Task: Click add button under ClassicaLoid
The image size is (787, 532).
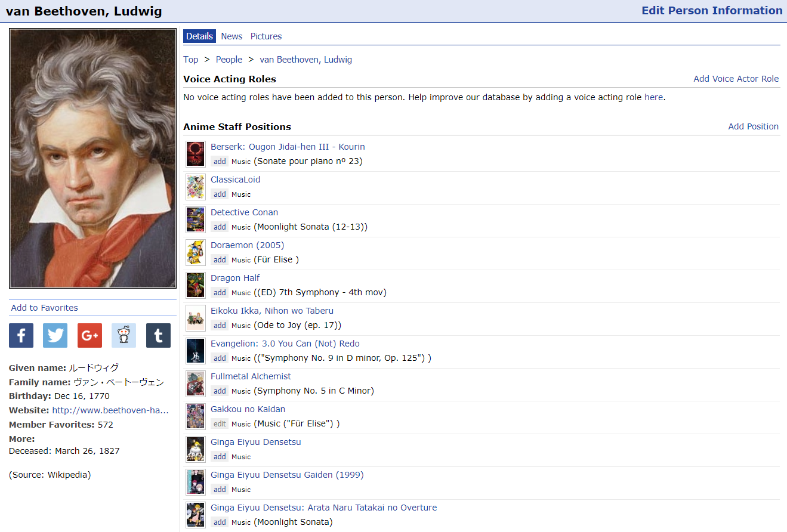Action: click(220, 194)
